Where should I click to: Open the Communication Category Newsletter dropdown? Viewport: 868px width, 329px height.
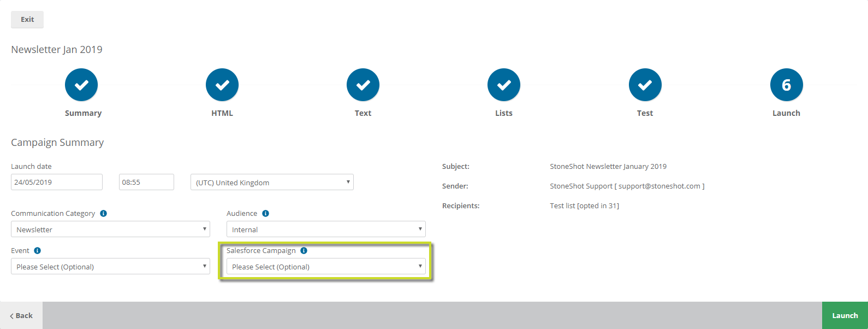(x=110, y=229)
